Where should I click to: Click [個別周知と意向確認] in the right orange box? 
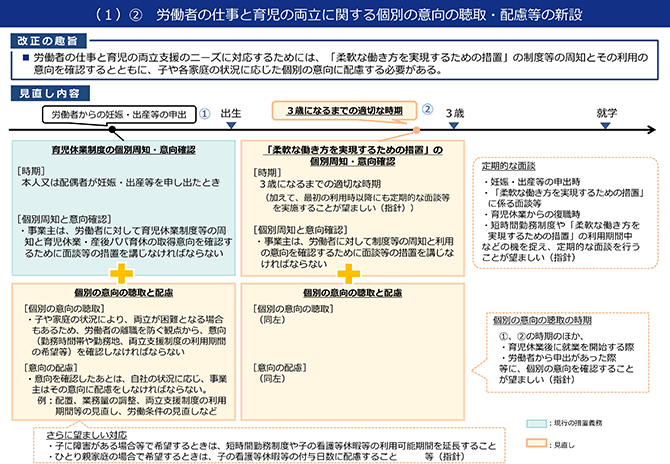click(x=300, y=230)
